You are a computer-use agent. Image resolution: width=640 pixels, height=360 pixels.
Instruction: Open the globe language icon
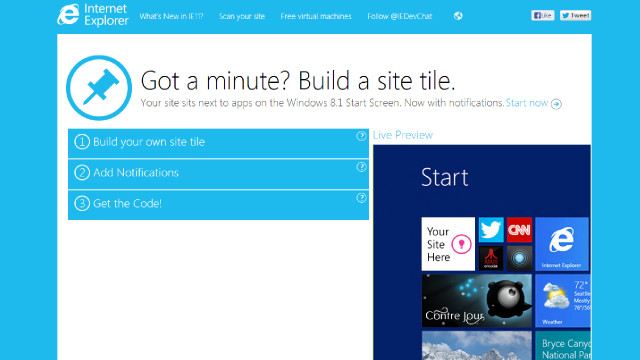point(458,16)
